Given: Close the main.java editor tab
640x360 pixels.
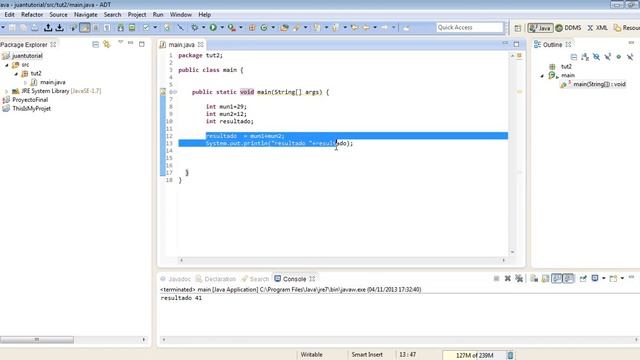Looking at the screenshot, I should click(x=200, y=44).
